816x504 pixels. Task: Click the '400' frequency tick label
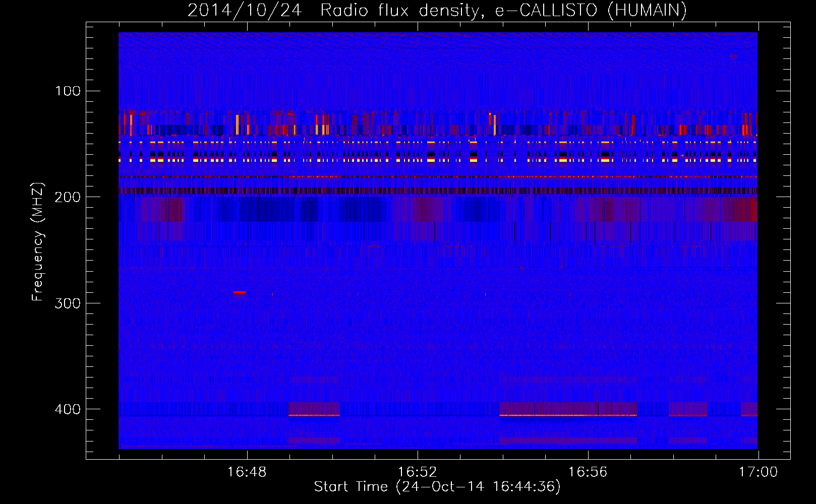(68, 409)
